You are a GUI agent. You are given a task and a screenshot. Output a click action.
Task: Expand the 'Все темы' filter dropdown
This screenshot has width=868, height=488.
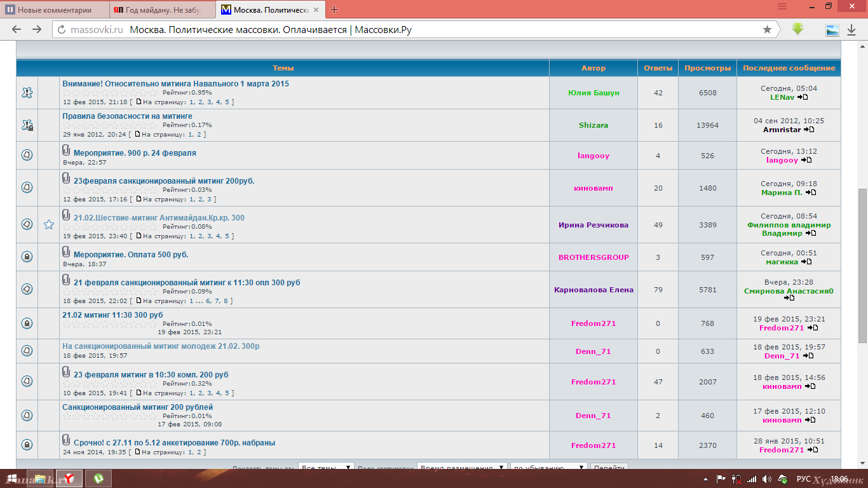point(326,468)
